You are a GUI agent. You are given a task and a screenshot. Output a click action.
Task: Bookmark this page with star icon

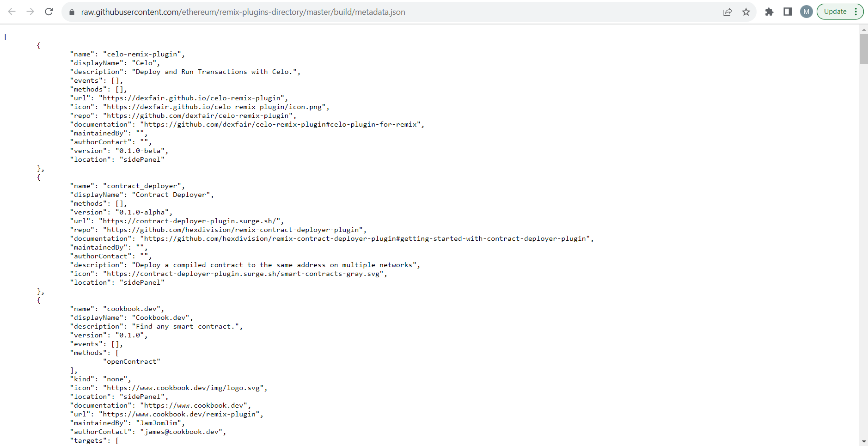[746, 12]
